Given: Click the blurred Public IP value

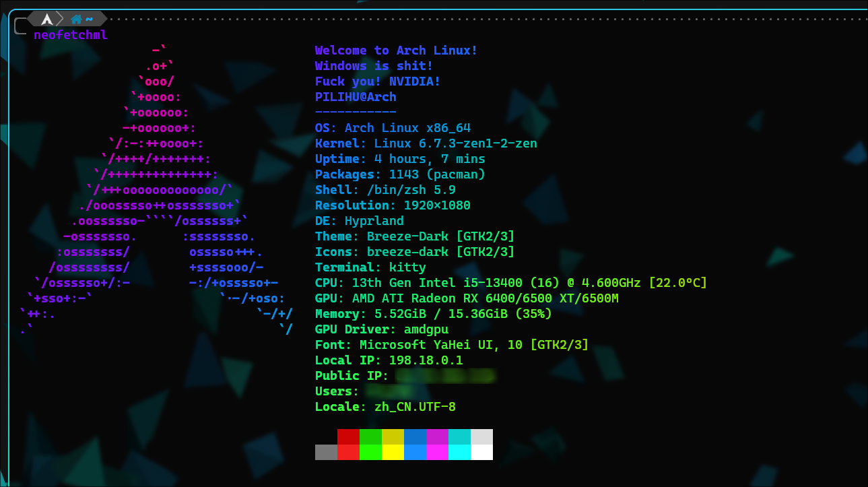Looking at the screenshot, I should coord(445,376).
